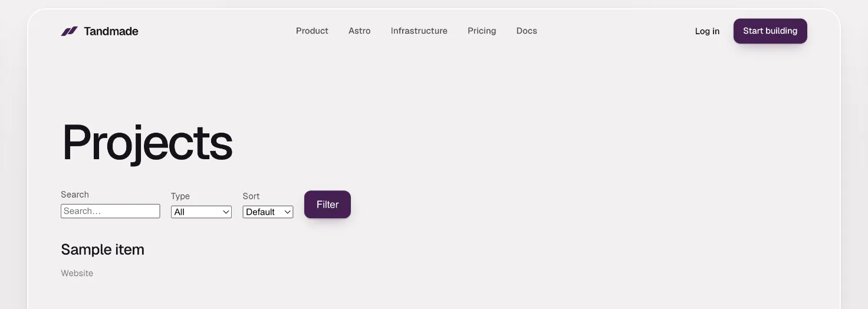
Task: Open the Sample item project
Action: 103,249
